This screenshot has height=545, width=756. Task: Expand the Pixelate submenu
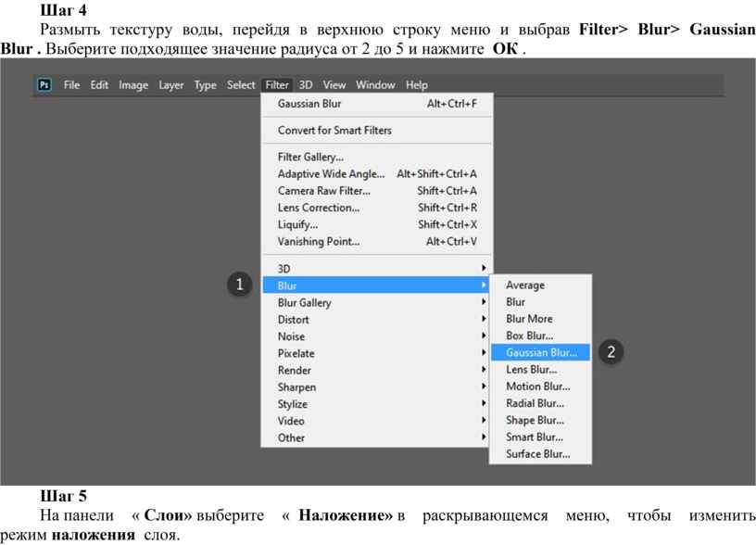[x=377, y=353]
